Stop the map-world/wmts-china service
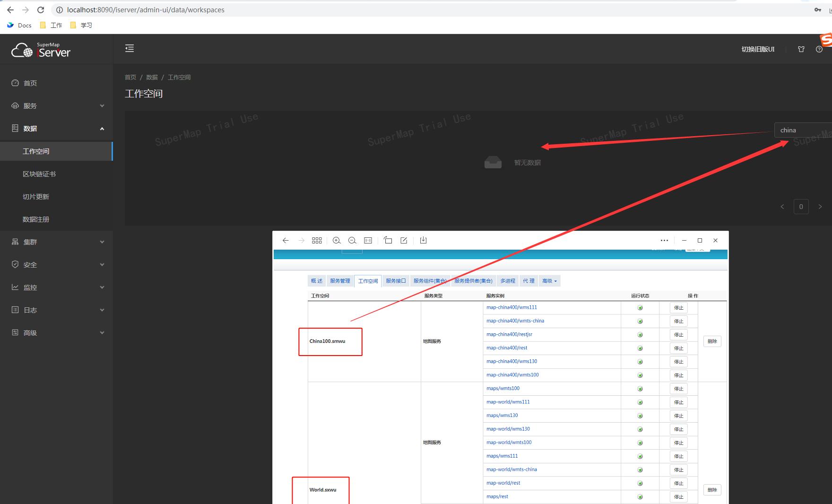The width and height of the screenshot is (832, 504). click(x=678, y=470)
